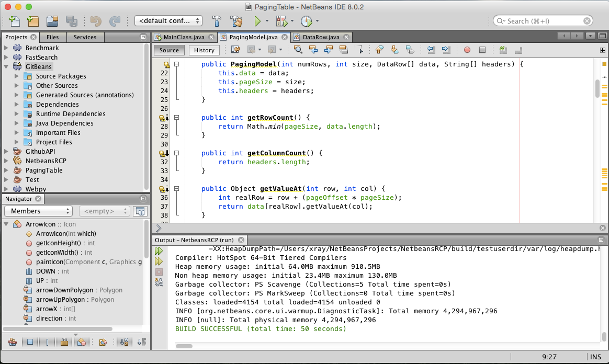Show the editor tabs dropdown list
This screenshot has width=609, height=364.
tap(590, 36)
